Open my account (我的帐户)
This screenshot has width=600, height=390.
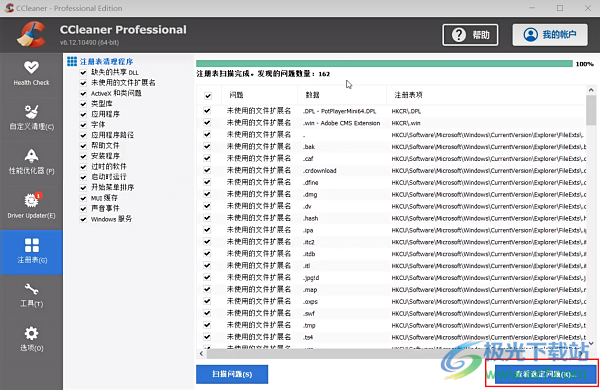(550, 35)
